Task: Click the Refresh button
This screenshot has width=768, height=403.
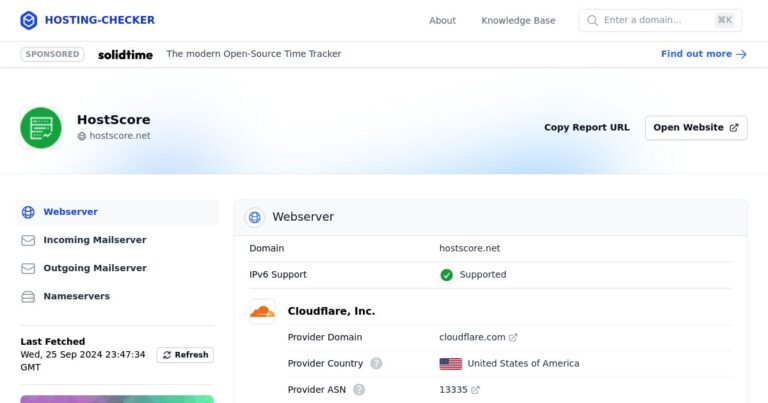Action: (185, 355)
